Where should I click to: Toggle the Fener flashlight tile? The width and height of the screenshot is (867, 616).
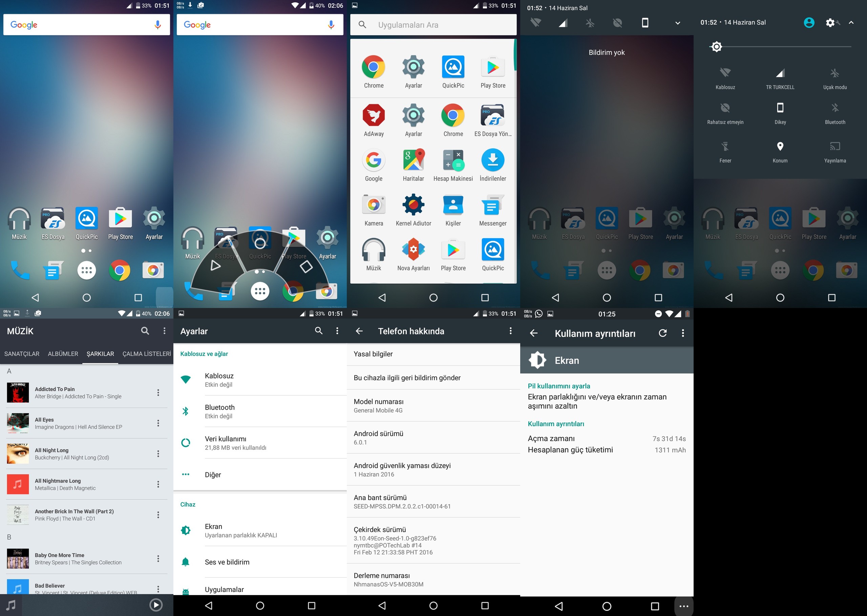coord(725,147)
